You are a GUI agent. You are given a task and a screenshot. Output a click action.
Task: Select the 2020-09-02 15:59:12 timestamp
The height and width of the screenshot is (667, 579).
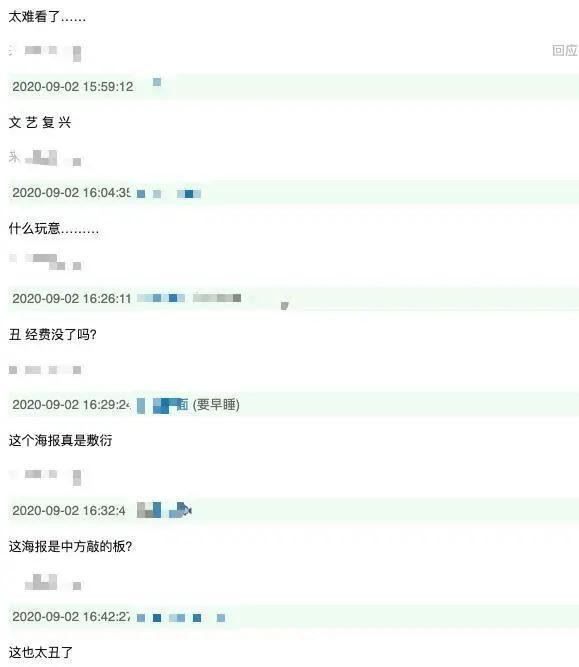(x=73, y=87)
